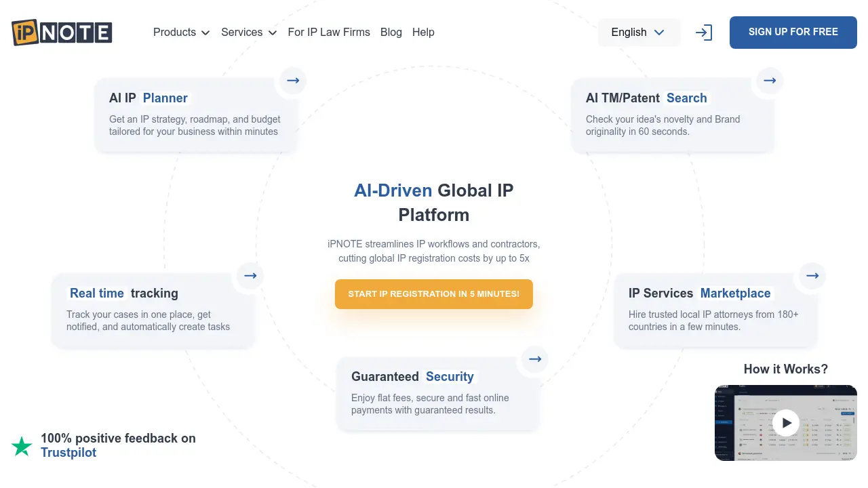
Task: Click text "100% positive feedback on"
Action: 118,439
